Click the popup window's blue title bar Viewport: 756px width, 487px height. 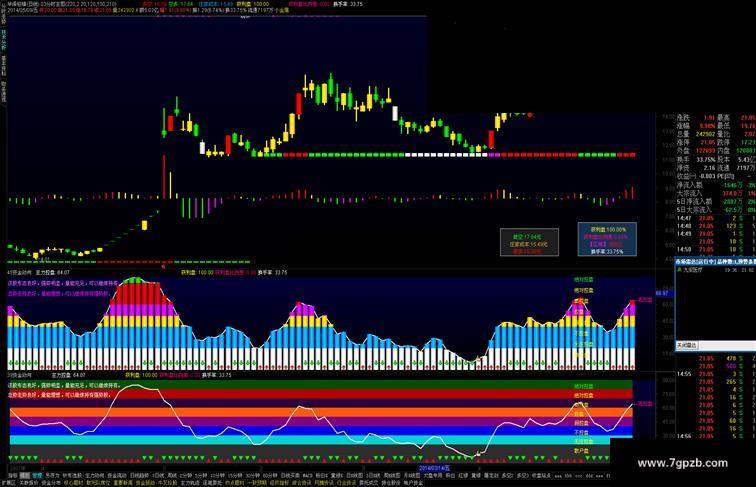coord(715,261)
